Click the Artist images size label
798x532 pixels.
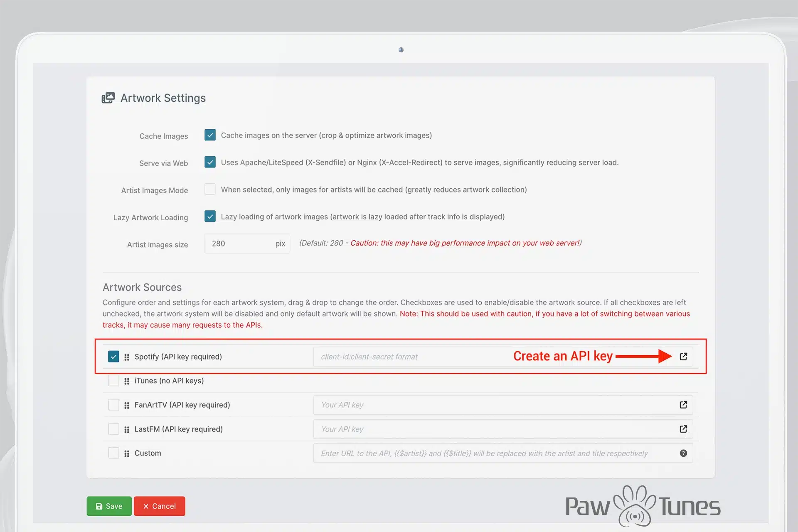[158, 245]
